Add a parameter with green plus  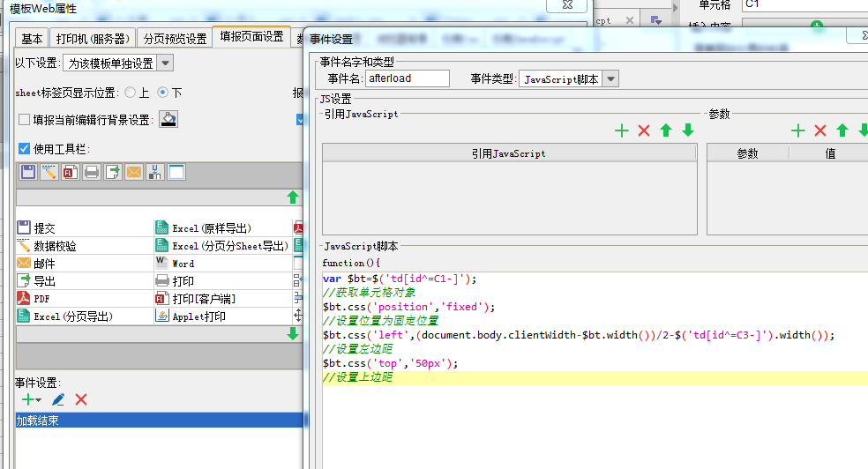pos(798,130)
